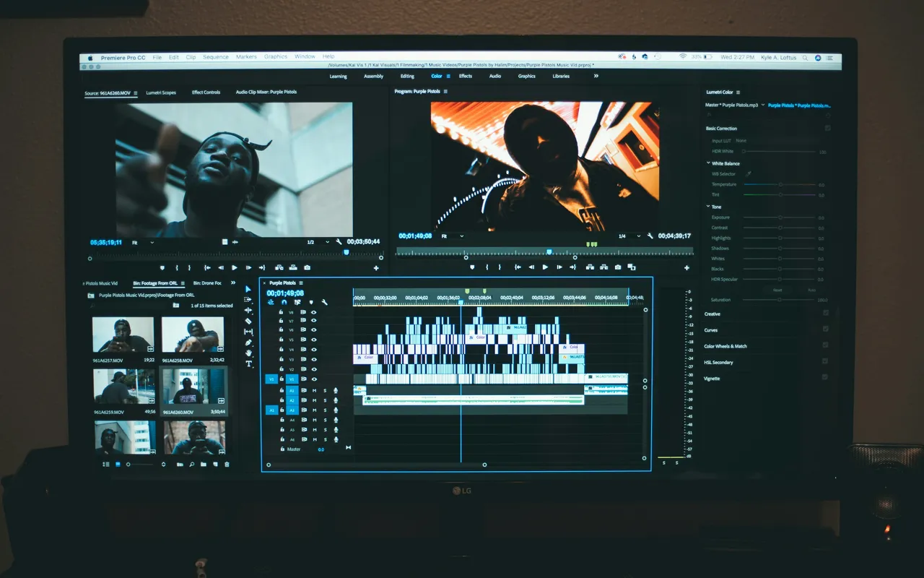Solo audio track A2
The height and width of the screenshot is (578, 924).
pos(325,400)
